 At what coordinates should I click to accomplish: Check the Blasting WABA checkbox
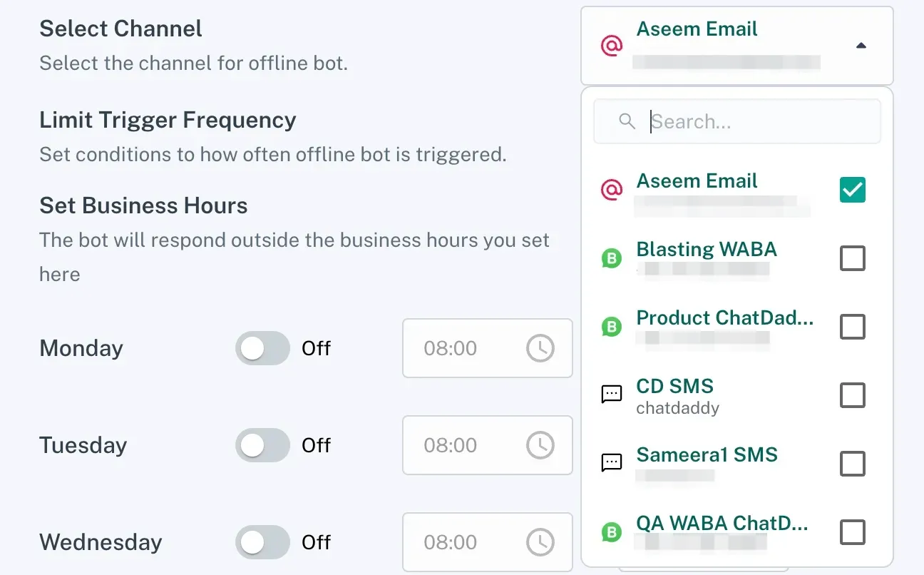[x=852, y=258]
